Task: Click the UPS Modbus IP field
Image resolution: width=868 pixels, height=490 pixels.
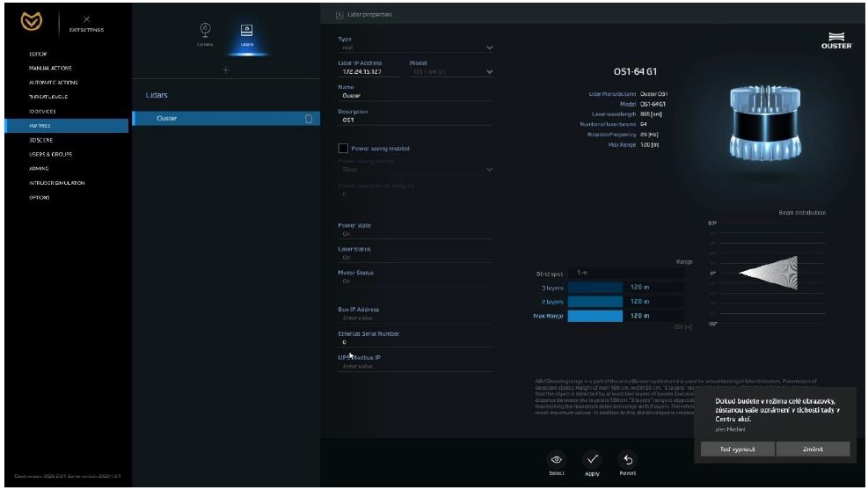Action: click(x=415, y=367)
